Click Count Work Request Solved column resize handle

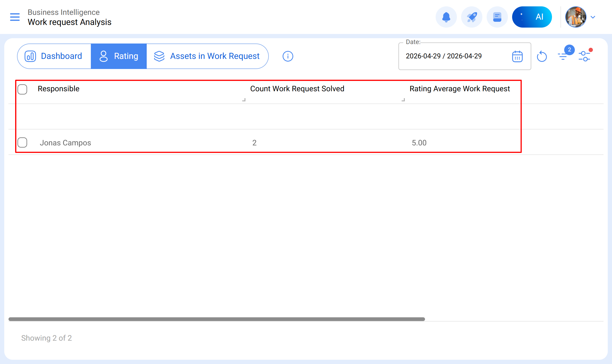click(403, 100)
